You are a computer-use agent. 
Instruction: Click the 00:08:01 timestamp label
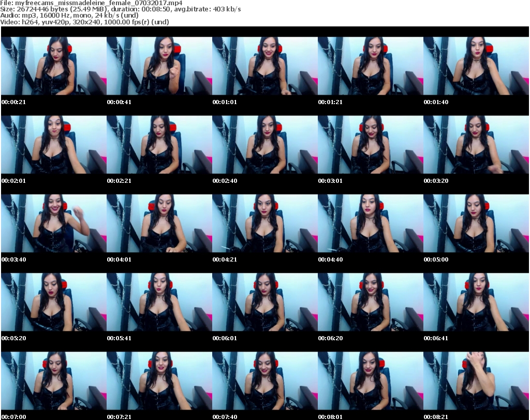pos(330,417)
